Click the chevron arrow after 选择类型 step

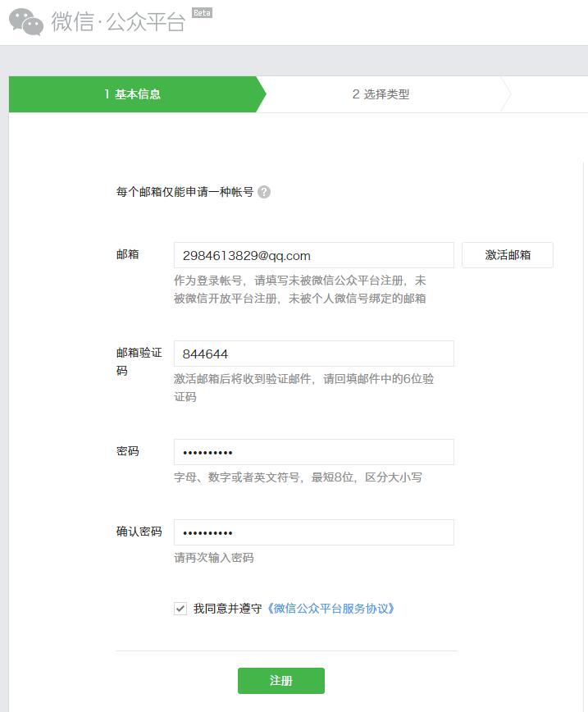click(x=506, y=94)
